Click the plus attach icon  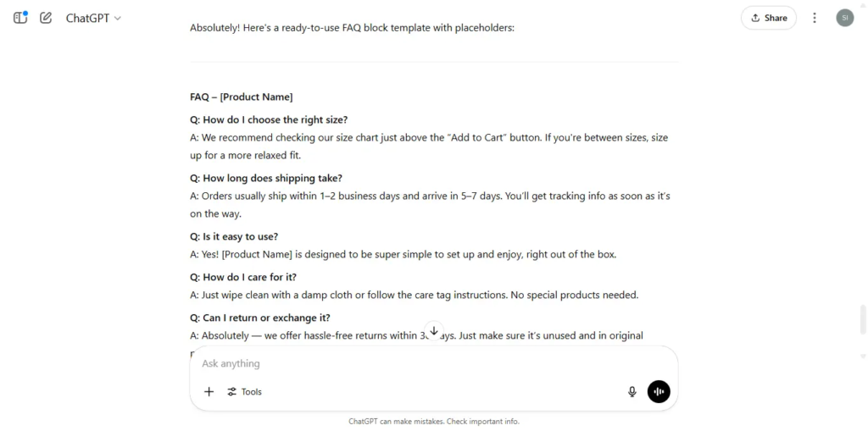pos(209,392)
